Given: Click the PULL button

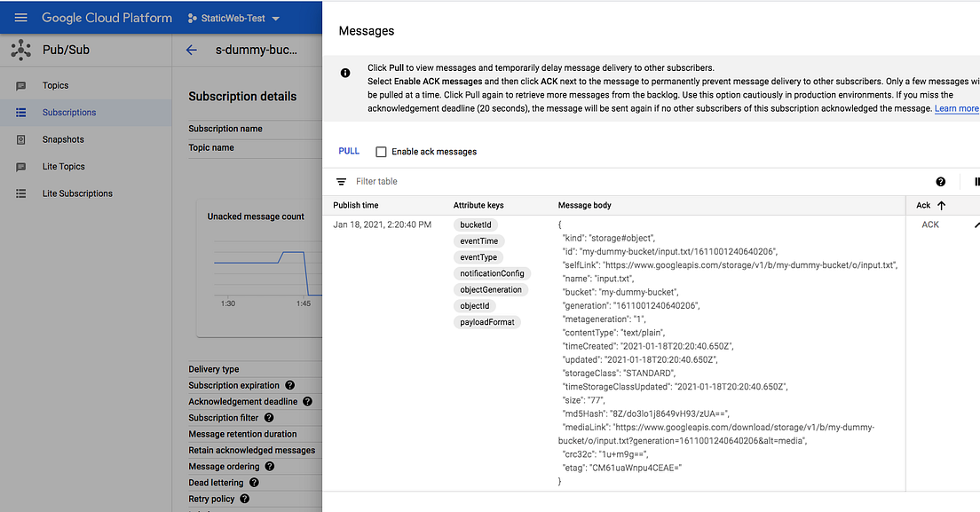Looking at the screenshot, I should [348, 151].
